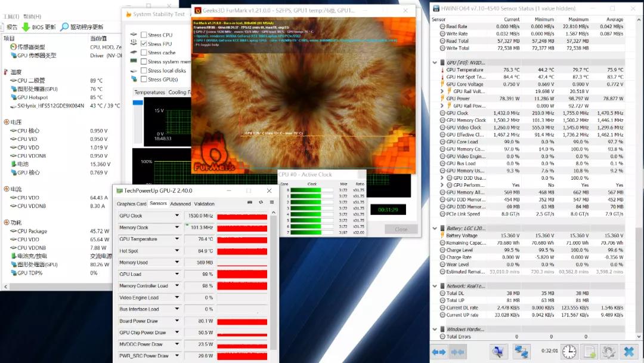Image resolution: width=644 pixels, height=363 pixels.
Task: Open the GPU Clock sensor dropdown in GPU-Z
Action: [177, 216]
